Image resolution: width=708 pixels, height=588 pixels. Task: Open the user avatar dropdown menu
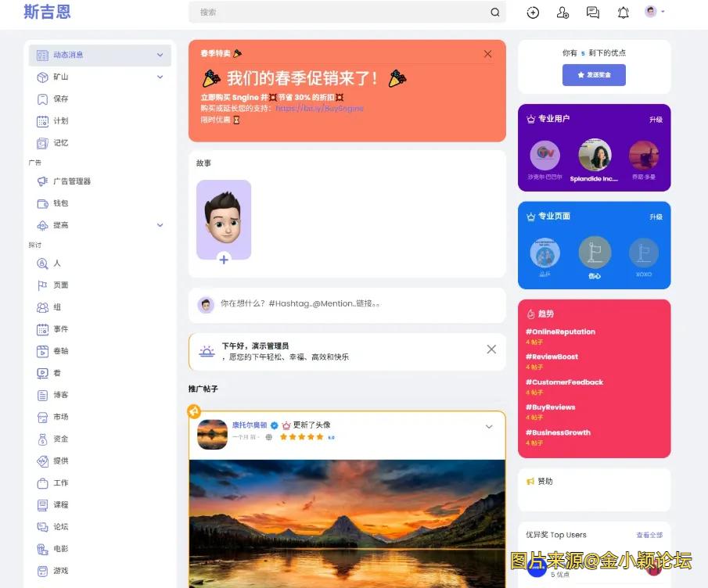click(x=654, y=12)
